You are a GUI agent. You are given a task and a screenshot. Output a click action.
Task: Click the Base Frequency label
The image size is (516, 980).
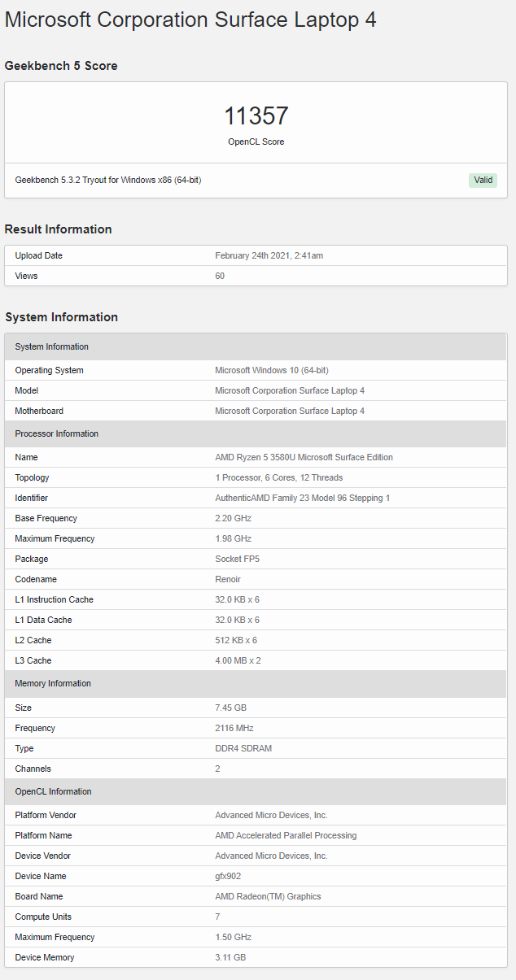46,518
